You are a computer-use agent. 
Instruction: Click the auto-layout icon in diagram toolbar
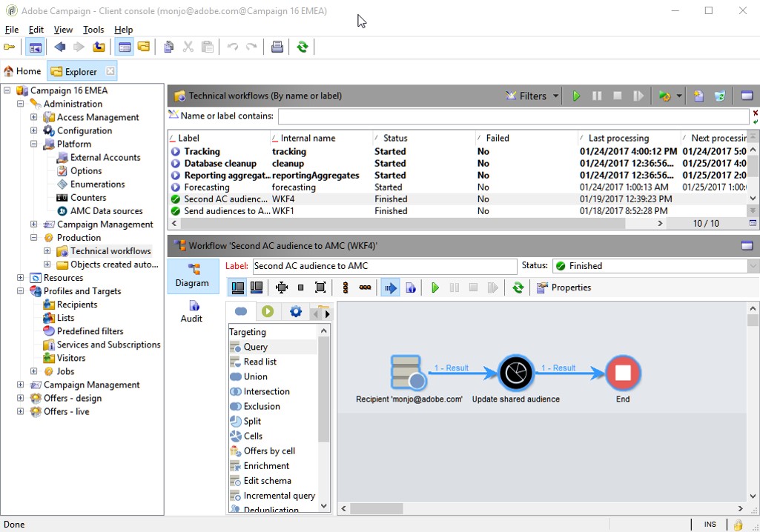(282, 287)
